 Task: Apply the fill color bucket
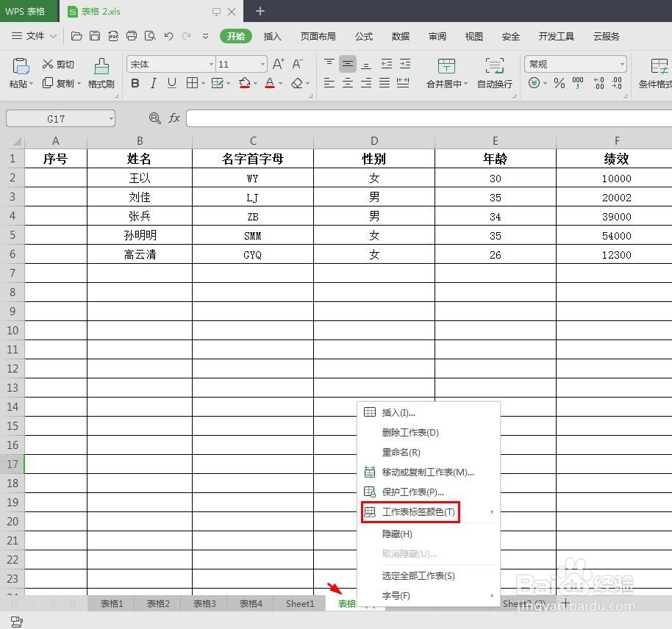[245, 83]
